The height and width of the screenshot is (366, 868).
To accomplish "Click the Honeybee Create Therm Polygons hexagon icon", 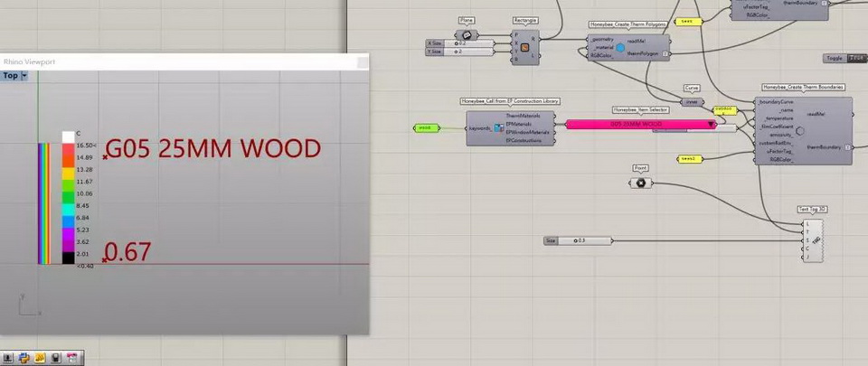I will 620,48.
